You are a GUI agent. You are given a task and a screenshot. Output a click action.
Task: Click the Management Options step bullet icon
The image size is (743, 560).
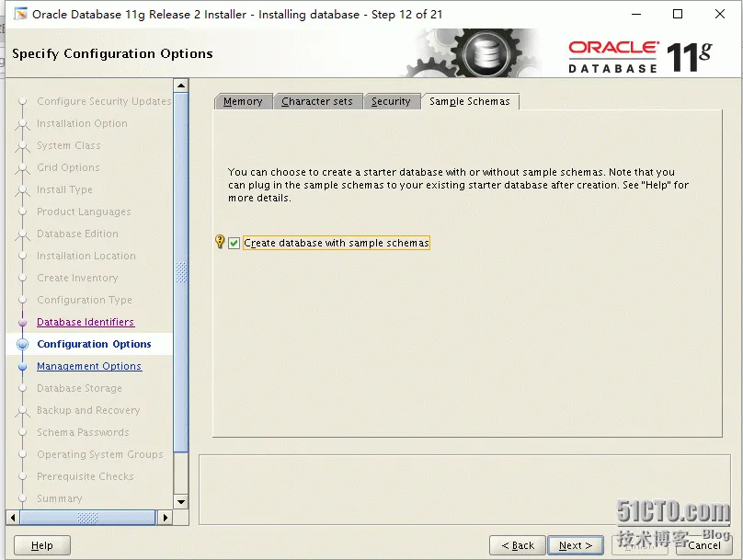(x=22, y=366)
